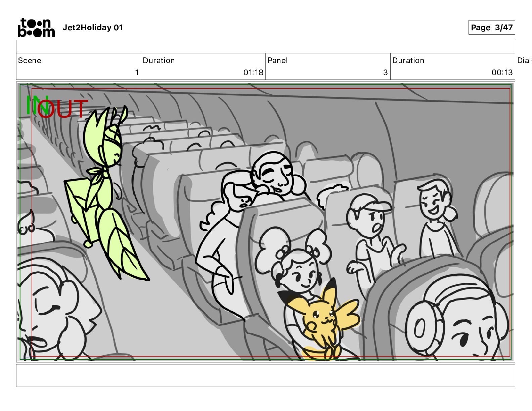Click the Jet2Holiday 01 title text
The height and width of the screenshot is (411, 532).
click(93, 28)
